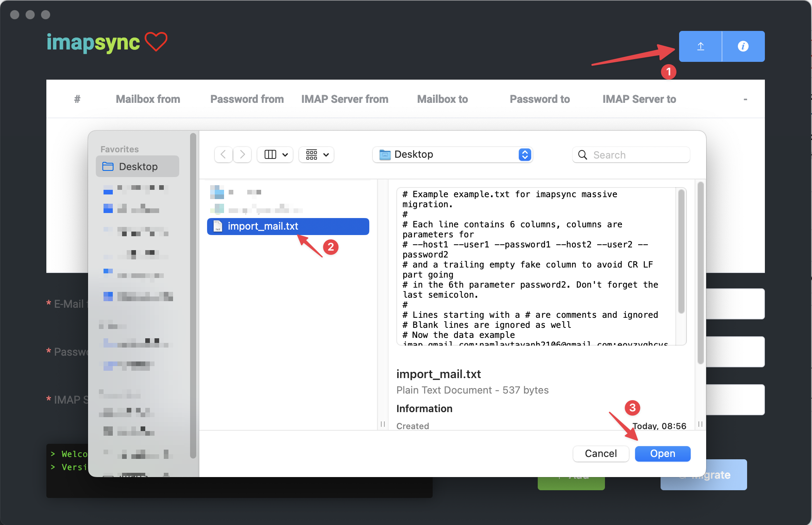812x525 pixels.
Task: Click the magnifier icon in Search
Action: [x=583, y=155]
